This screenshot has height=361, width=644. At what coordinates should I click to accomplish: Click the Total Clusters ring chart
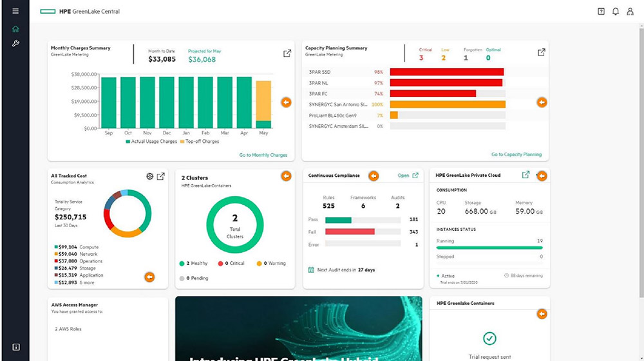tap(234, 225)
